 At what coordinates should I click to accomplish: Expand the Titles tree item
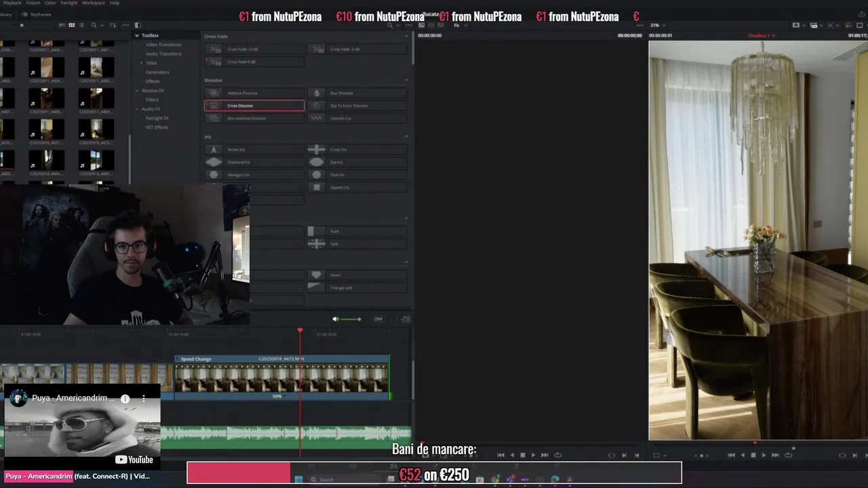[142, 63]
